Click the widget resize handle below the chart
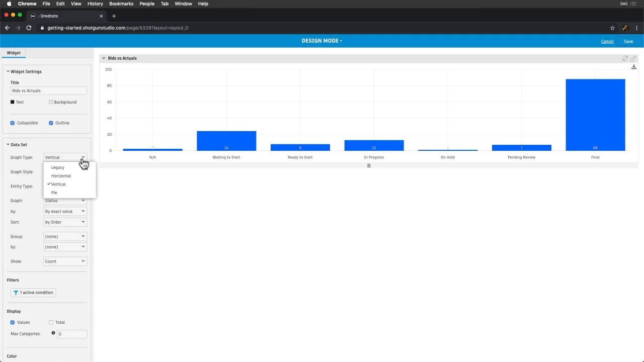Viewport: 644px width, 362px height. [369, 165]
